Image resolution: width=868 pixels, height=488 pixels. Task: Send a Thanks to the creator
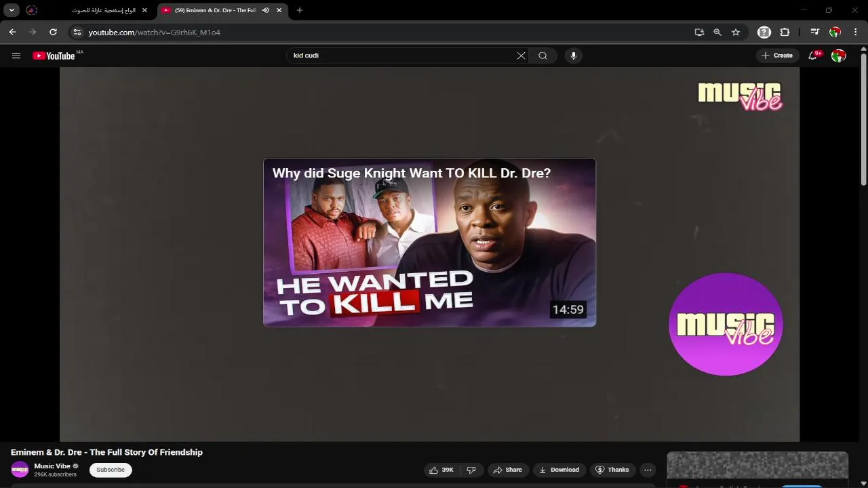point(612,470)
